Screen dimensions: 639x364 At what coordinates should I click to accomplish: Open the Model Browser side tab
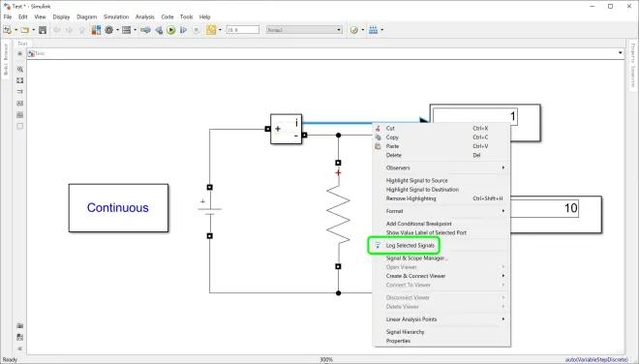pos(5,60)
